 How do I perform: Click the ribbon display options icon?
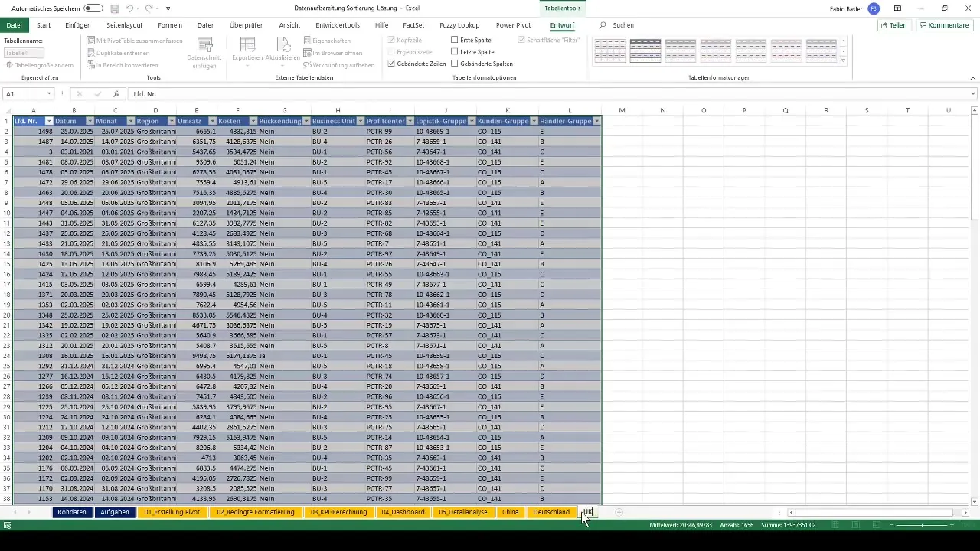pyautogui.click(x=897, y=8)
